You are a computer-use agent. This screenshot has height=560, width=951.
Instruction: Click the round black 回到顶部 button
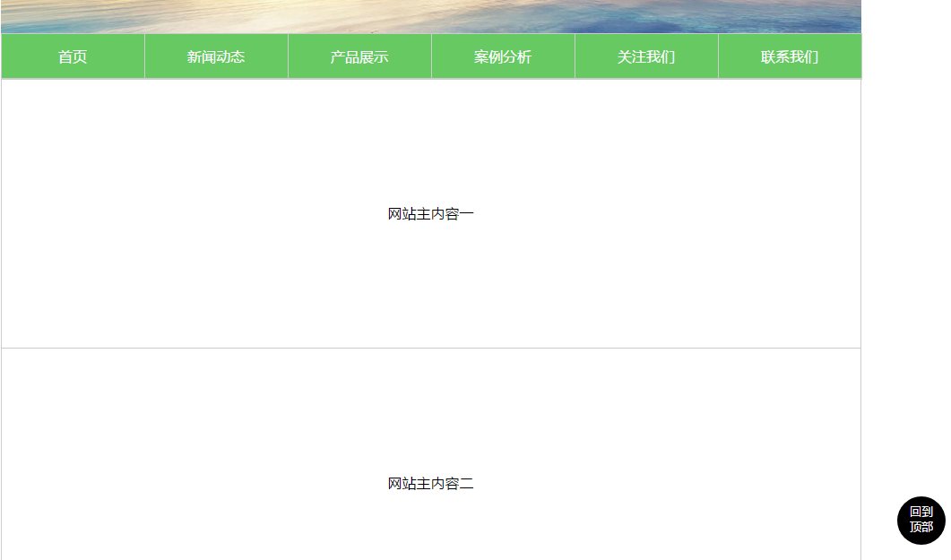[x=921, y=520]
